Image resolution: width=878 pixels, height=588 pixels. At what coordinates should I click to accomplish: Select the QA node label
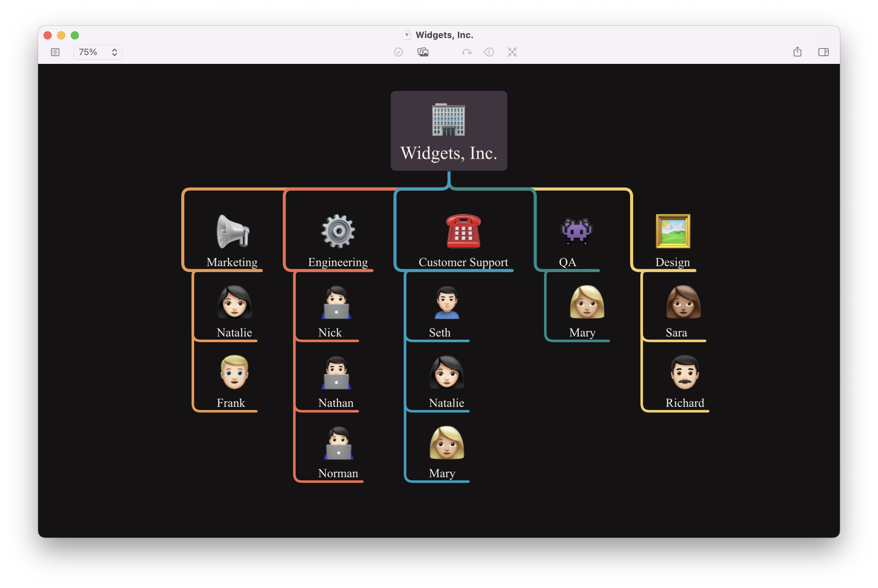coord(567,262)
